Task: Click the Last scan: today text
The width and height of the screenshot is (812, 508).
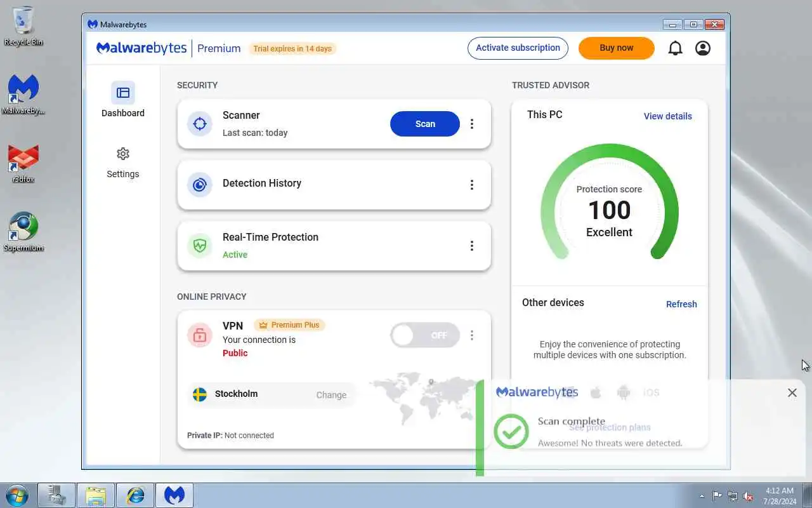Action: 255,133
